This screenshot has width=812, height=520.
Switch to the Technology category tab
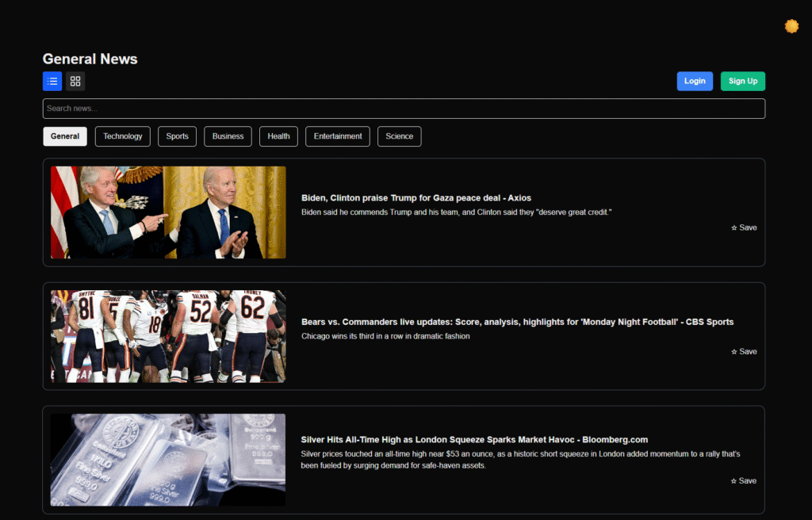(122, 136)
